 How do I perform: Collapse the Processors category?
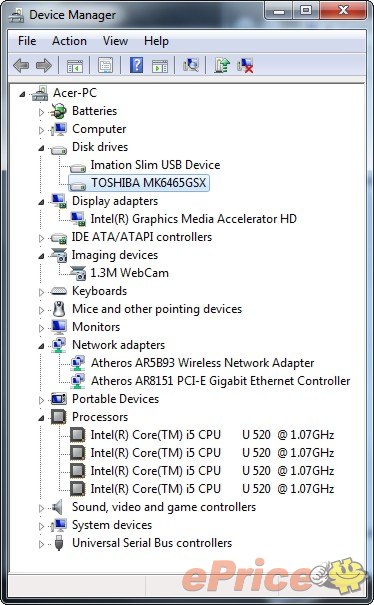pyautogui.click(x=41, y=418)
